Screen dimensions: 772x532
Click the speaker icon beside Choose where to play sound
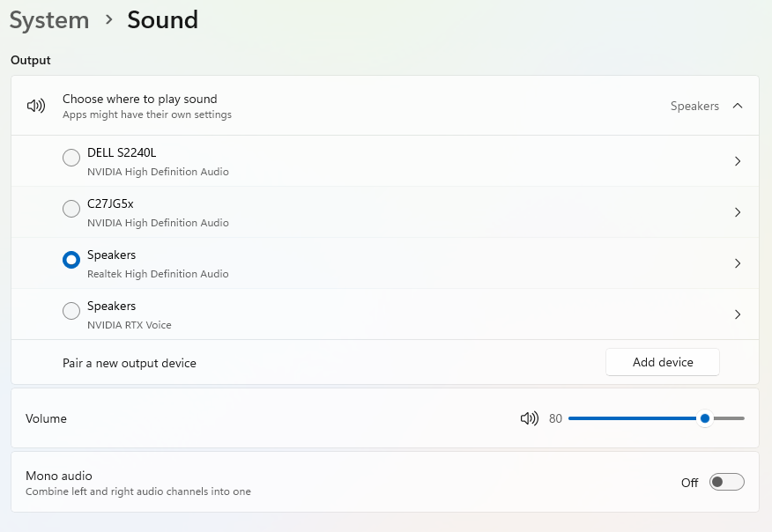(x=35, y=106)
